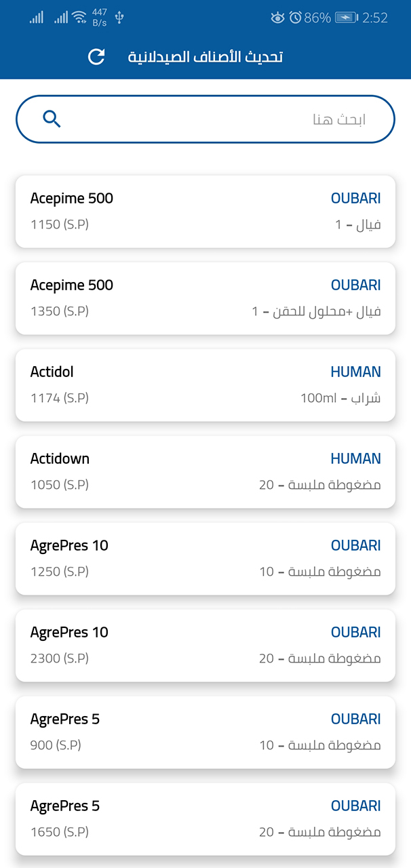Tap the Wi-Fi status bar icon
Screen dimensions: 411x868
(79, 18)
